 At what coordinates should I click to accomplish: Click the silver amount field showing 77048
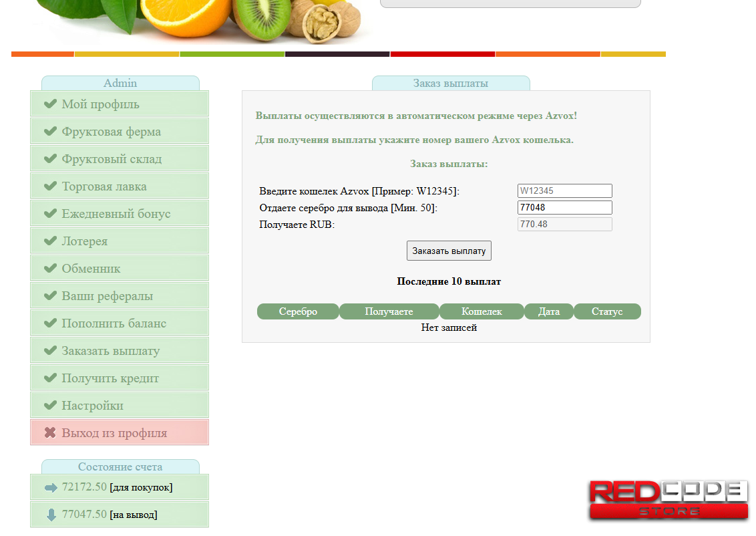[x=564, y=207]
